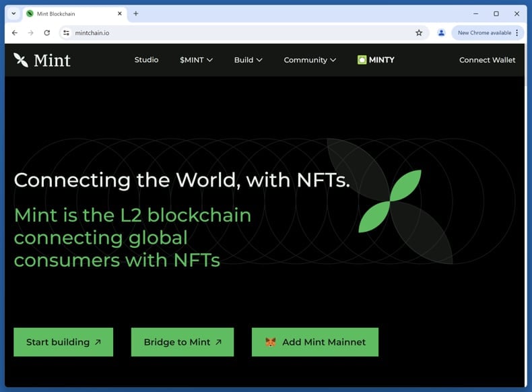
Task: Click the arrow icon on Bridge to Mint
Action: pyautogui.click(x=218, y=342)
